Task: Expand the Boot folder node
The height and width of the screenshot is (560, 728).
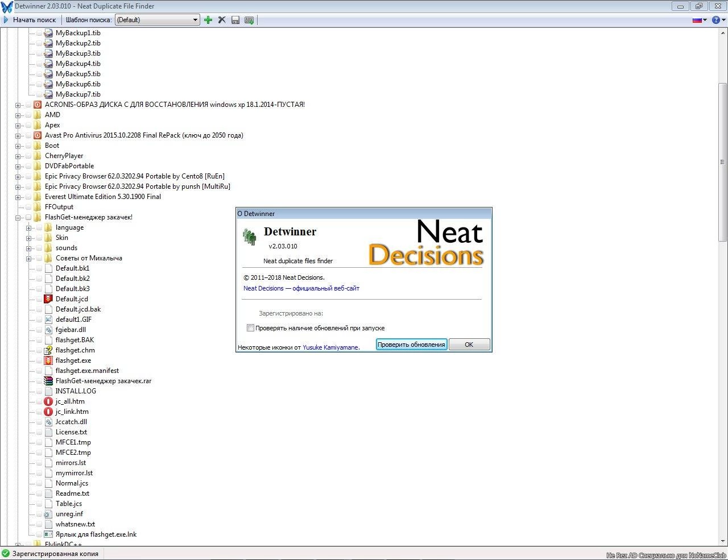Action: coord(18,146)
